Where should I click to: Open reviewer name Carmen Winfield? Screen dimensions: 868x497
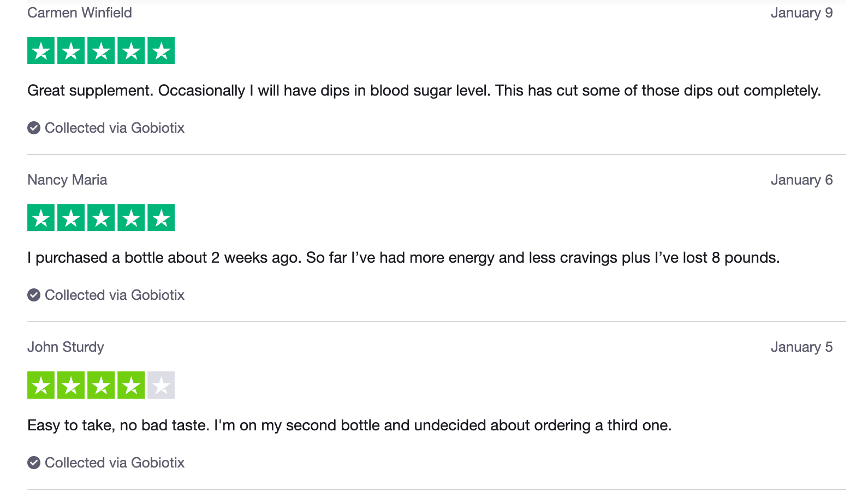[80, 13]
